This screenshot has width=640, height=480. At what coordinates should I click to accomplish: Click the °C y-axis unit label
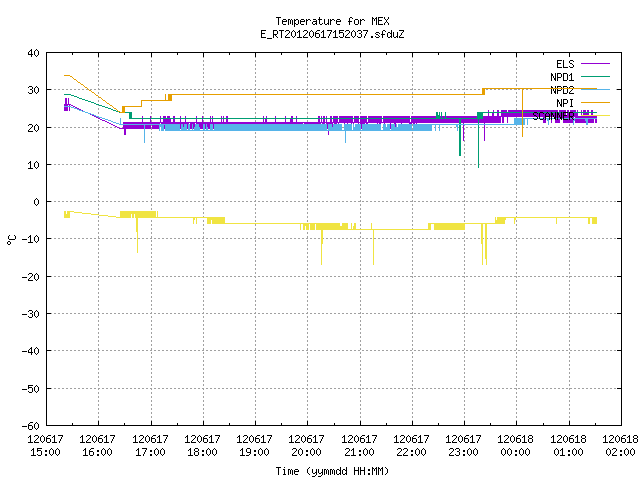point(11,240)
